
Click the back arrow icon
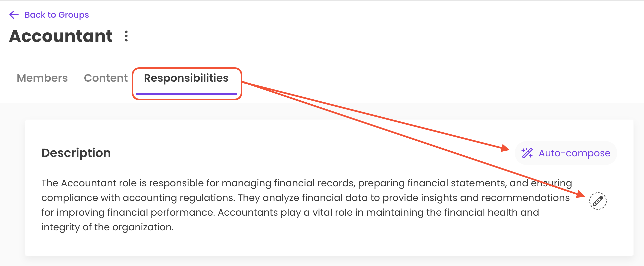14,15
